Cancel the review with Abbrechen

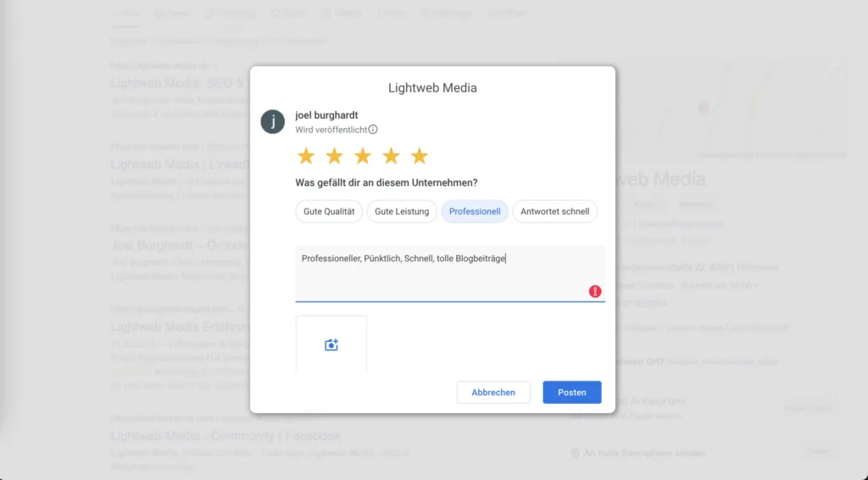[493, 393]
